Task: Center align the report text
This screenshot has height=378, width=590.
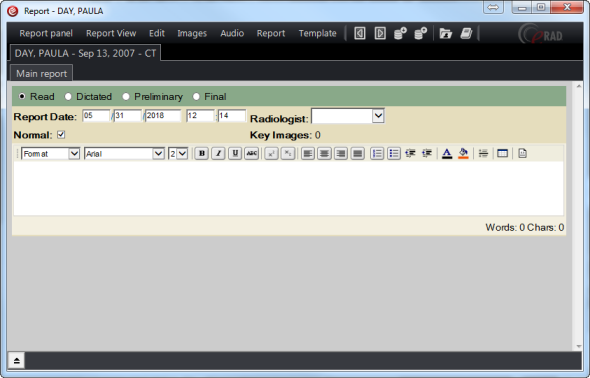Action: (324, 153)
